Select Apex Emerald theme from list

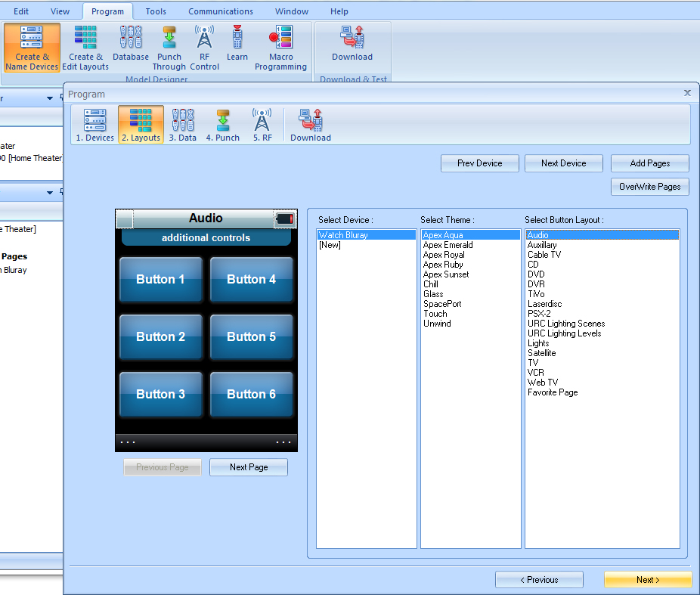click(x=448, y=245)
